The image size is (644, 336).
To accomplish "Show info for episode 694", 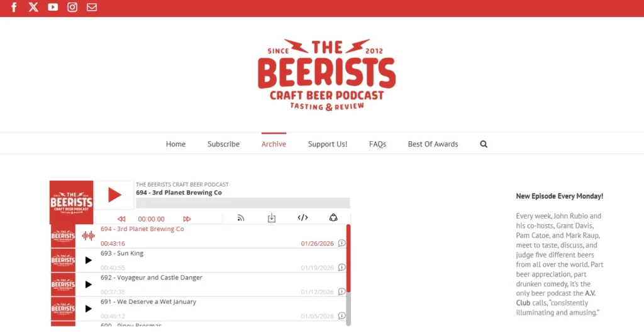I will 341,243.
